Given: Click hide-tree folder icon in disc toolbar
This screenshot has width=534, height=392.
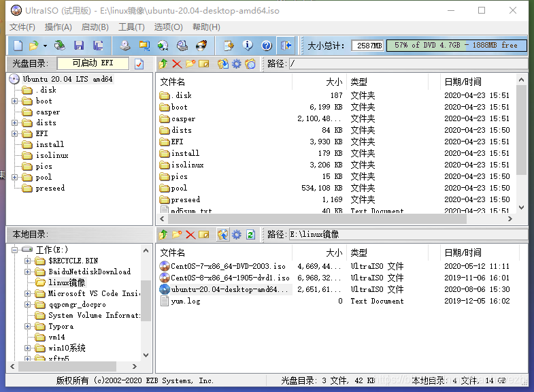Looking at the screenshot, I should tap(250, 64).
